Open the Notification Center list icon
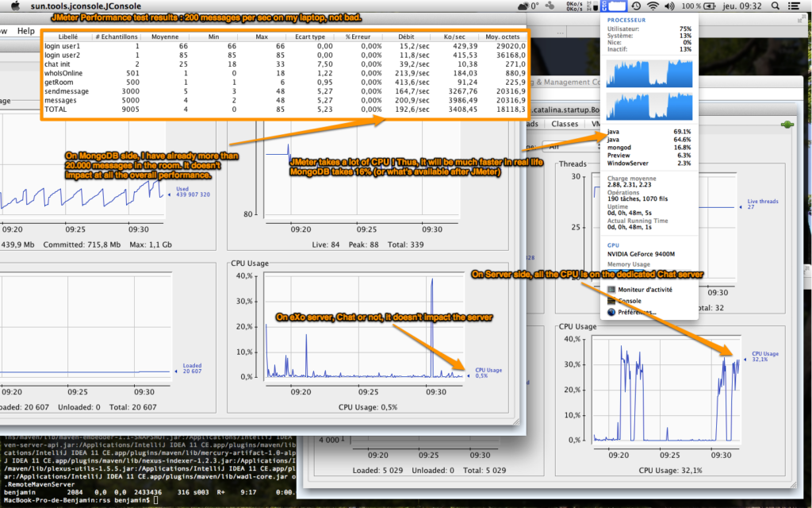Viewport: 812px width, 508px height. pyautogui.click(x=793, y=6)
